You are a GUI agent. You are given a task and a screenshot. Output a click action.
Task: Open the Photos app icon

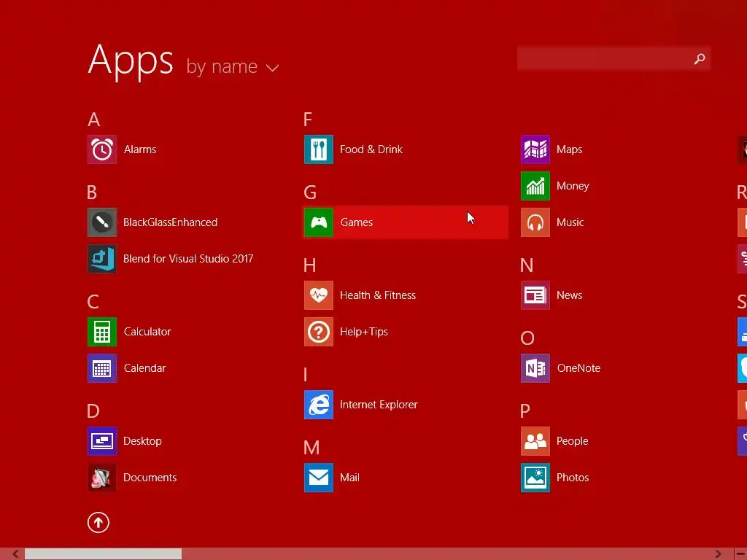tap(535, 478)
